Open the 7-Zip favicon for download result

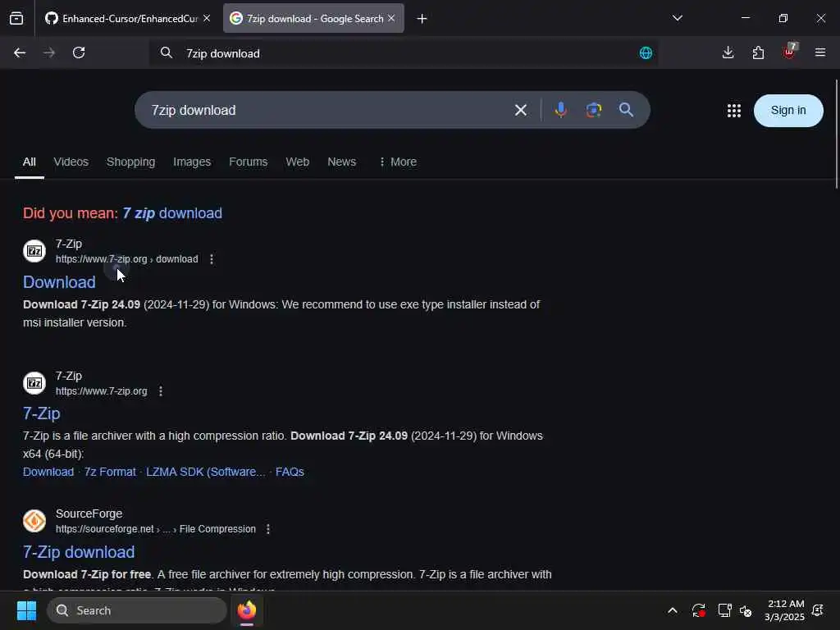click(x=34, y=251)
